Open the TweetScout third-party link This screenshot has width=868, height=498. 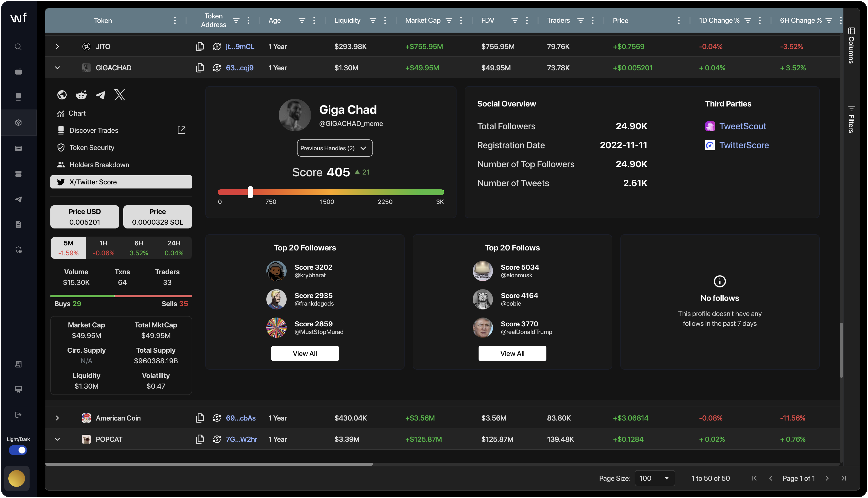pos(742,126)
